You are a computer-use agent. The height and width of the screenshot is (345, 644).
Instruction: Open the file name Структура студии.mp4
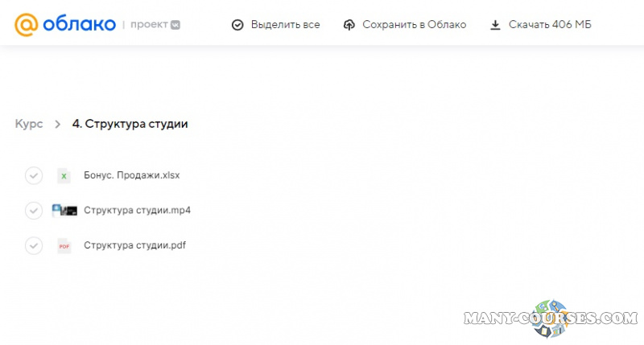(x=137, y=210)
